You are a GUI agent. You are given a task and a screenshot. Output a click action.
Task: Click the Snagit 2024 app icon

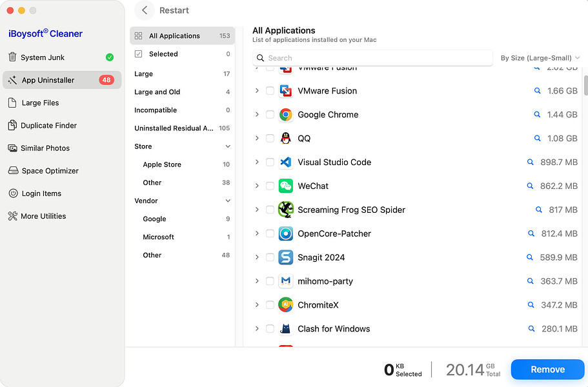tap(286, 257)
